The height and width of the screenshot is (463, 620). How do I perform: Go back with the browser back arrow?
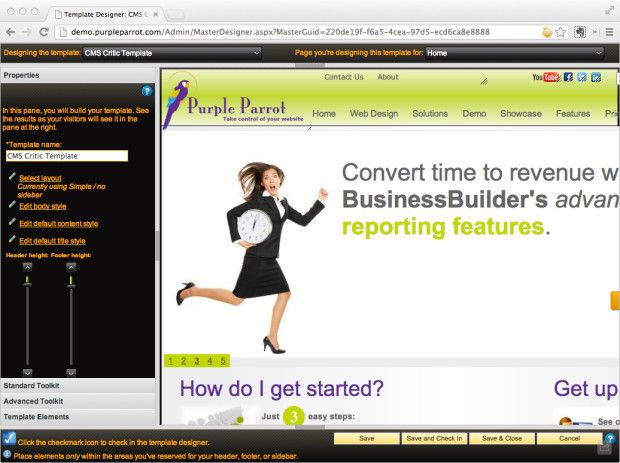[11, 32]
